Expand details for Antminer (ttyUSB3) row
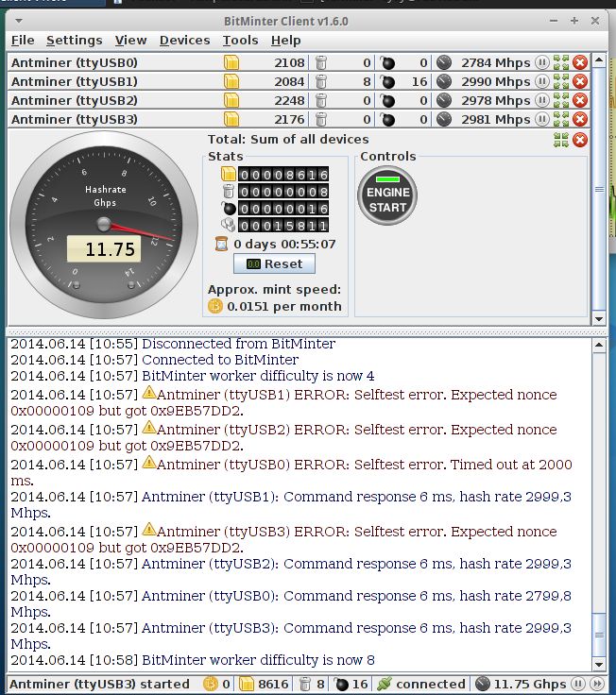The width and height of the screenshot is (616, 695). coord(561,119)
